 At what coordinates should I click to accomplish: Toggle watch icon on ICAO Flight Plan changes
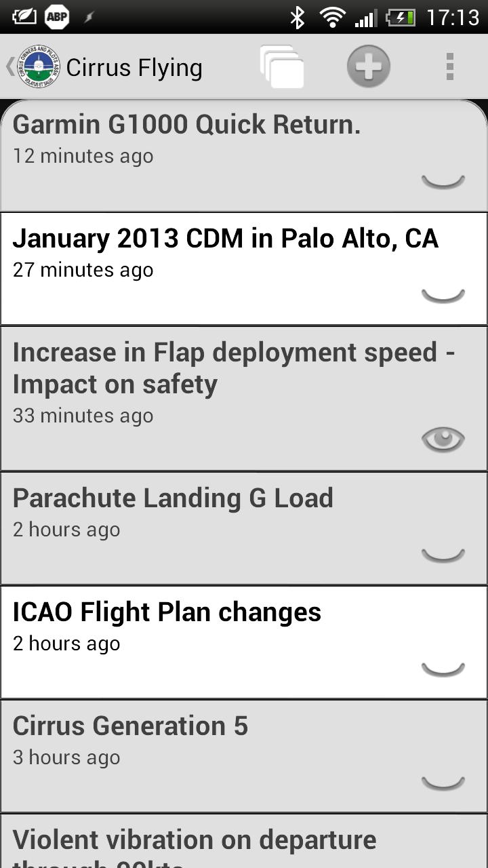[443, 669]
